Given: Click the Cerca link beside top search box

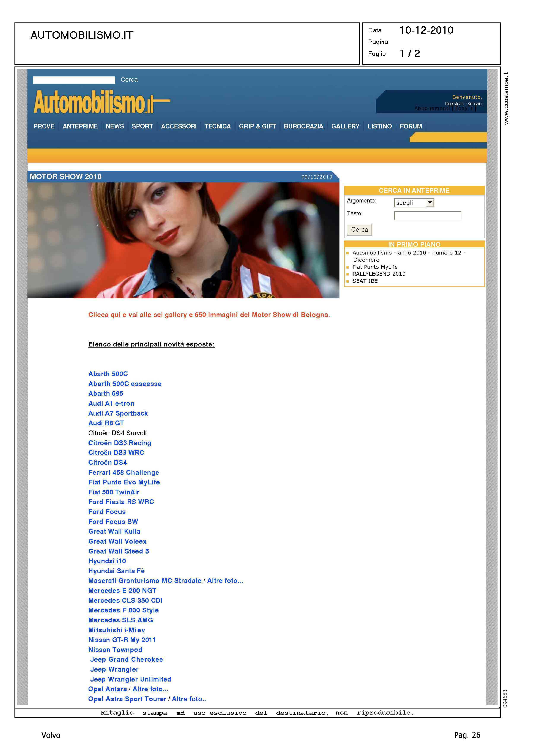Looking at the screenshot, I should 129,80.
